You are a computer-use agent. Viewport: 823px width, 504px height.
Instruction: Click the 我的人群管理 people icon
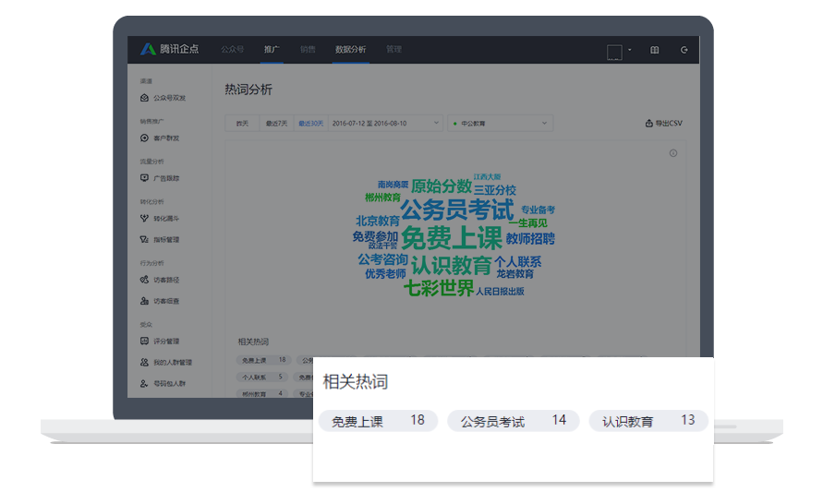tap(144, 362)
